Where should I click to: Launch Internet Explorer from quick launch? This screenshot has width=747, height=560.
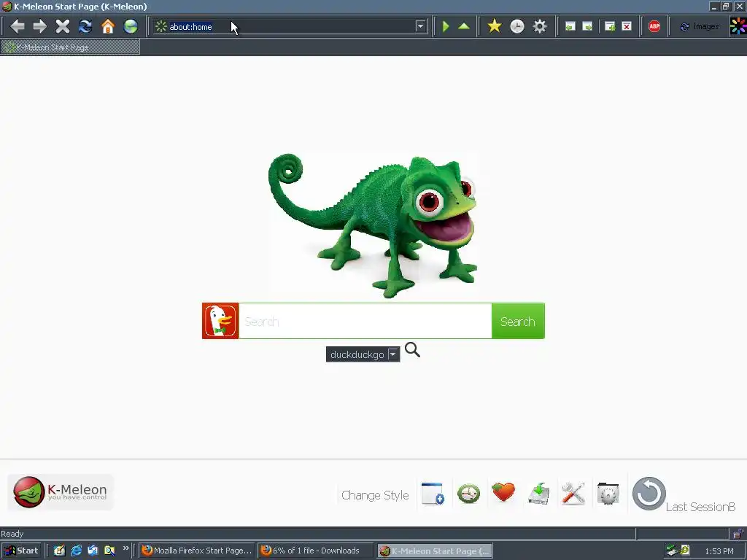coord(76,551)
